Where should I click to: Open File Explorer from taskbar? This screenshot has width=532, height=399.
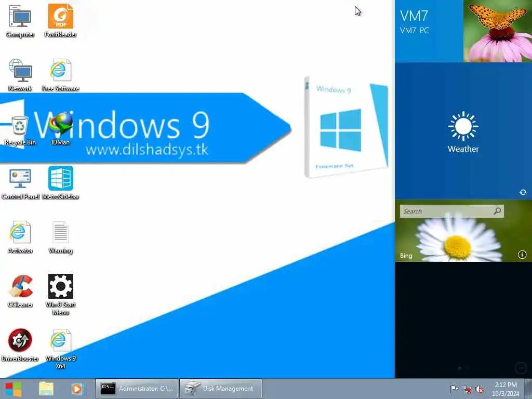[x=46, y=389]
